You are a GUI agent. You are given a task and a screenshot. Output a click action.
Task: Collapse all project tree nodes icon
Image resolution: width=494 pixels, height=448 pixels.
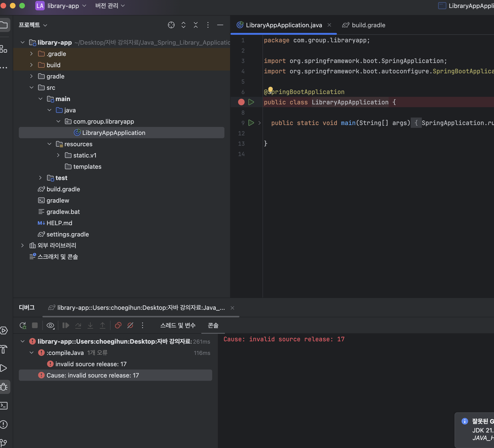(x=195, y=25)
